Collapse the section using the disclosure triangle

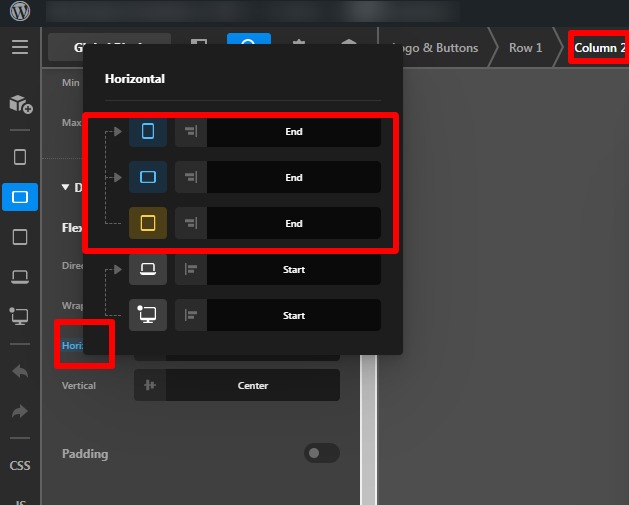click(x=66, y=187)
